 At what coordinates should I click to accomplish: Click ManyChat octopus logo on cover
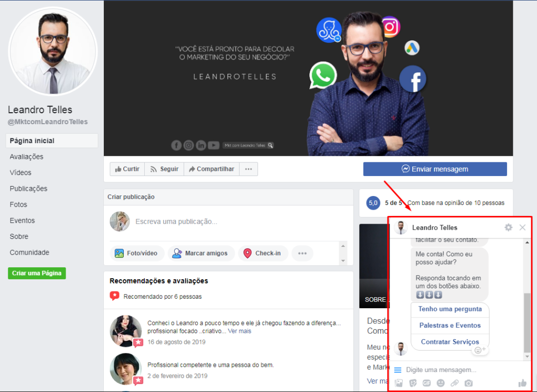[x=329, y=30]
